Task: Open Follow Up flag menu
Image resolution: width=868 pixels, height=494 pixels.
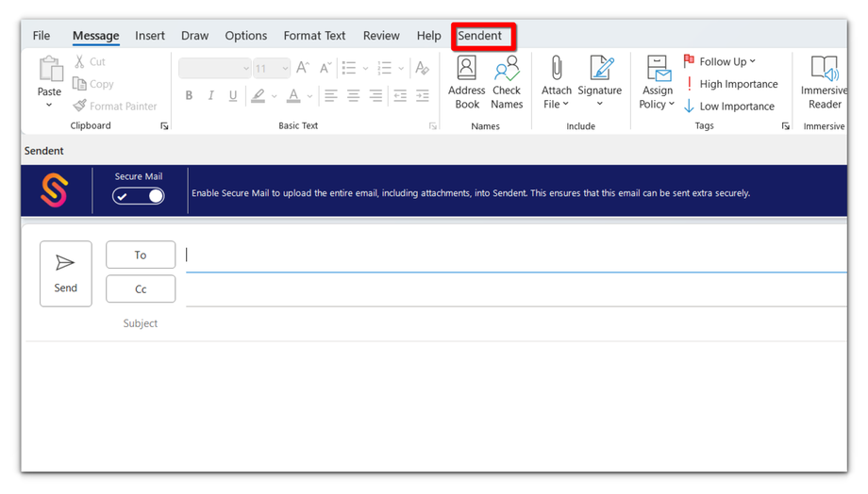Action: [719, 61]
